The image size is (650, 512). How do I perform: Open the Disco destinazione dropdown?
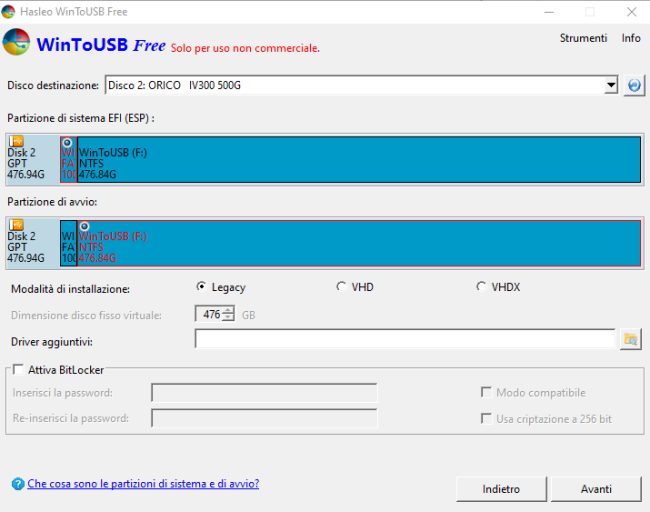[x=611, y=86]
